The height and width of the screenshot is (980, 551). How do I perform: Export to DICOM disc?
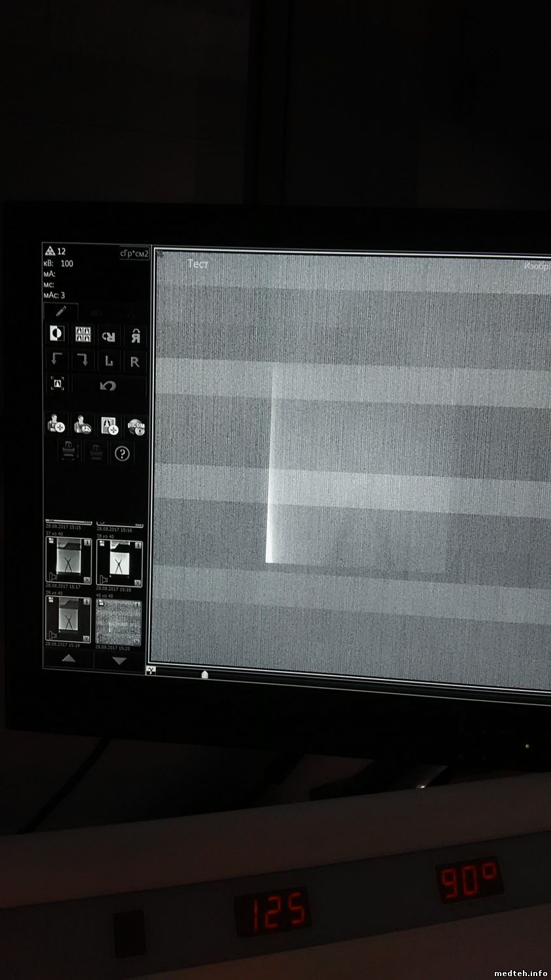[135, 427]
